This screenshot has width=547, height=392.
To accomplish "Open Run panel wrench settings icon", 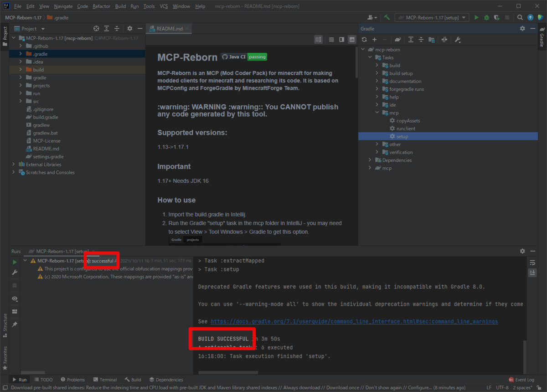I will pyautogui.click(x=15, y=272).
